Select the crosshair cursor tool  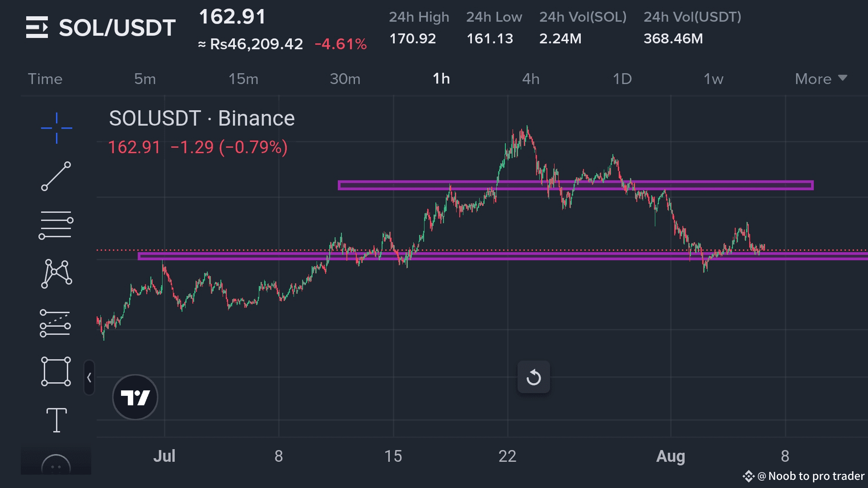(56, 128)
